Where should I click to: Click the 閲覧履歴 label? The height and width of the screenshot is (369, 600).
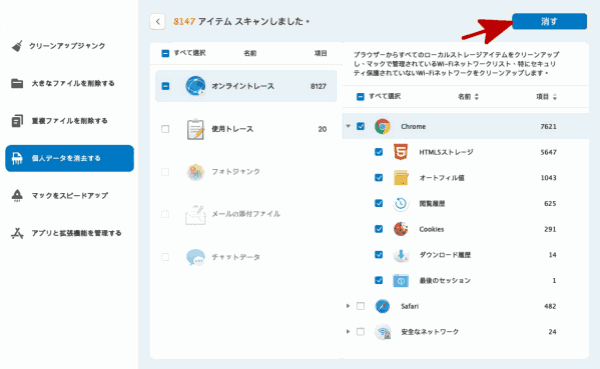coord(432,204)
